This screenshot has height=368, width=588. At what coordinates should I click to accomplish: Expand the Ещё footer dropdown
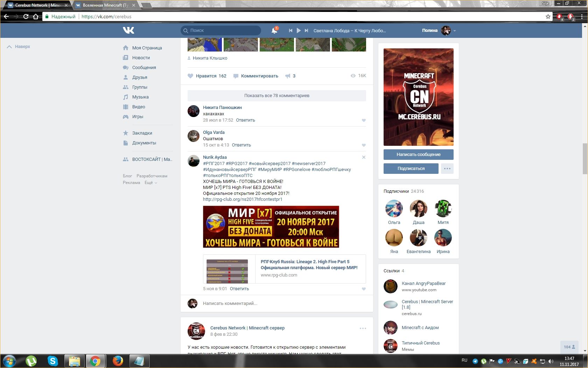(150, 183)
